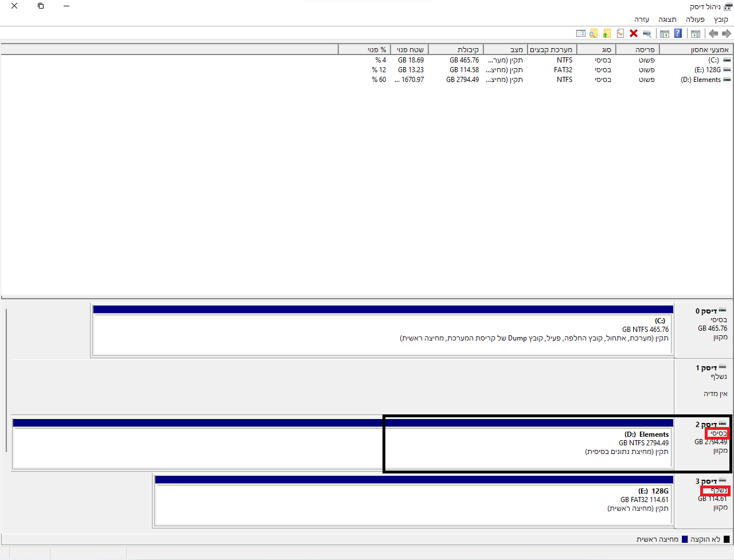Open properties via the checked document icon
Screen dimensions: 734x560
point(620,34)
